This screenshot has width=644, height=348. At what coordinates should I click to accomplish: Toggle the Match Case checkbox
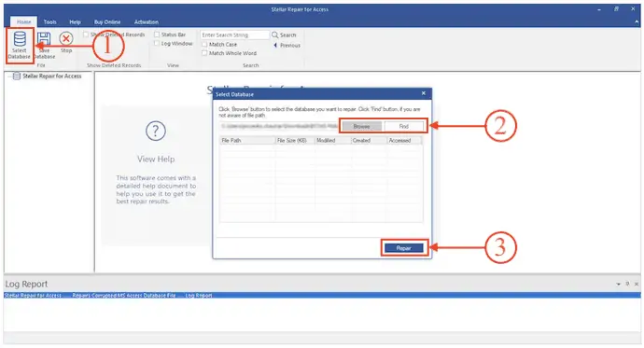click(204, 45)
